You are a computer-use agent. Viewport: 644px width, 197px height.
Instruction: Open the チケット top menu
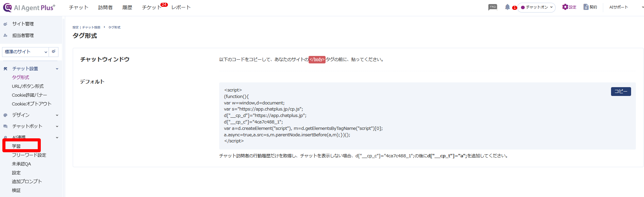[x=152, y=7]
